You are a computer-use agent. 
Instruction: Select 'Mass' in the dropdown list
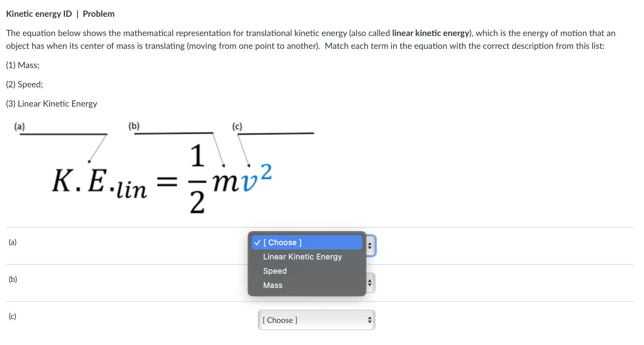click(x=273, y=284)
